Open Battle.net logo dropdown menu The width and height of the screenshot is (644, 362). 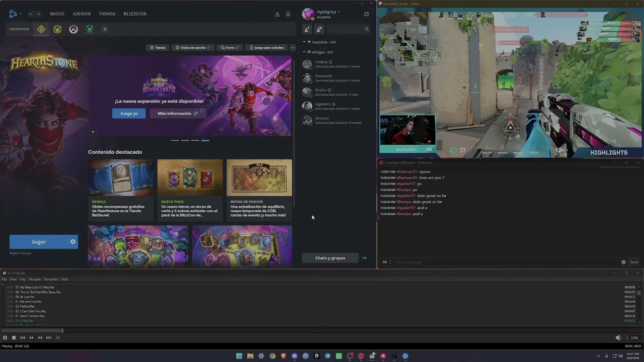(15, 14)
